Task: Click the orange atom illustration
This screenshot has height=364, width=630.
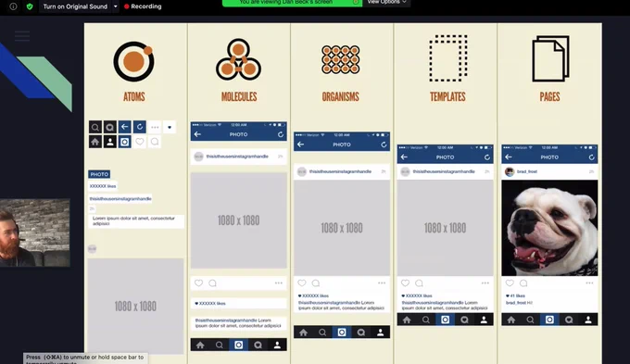Action: tap(133, 61)
